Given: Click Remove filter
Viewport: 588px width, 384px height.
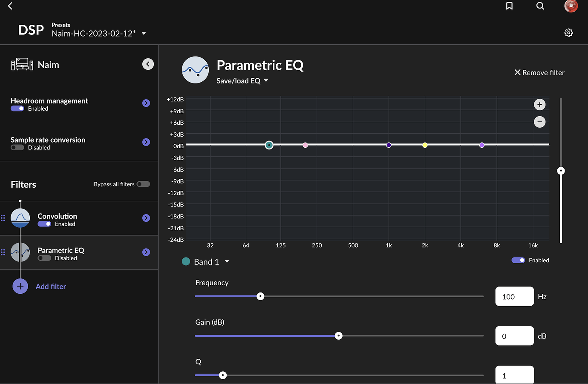Looking at the screenshot, I should coord(539,72).
